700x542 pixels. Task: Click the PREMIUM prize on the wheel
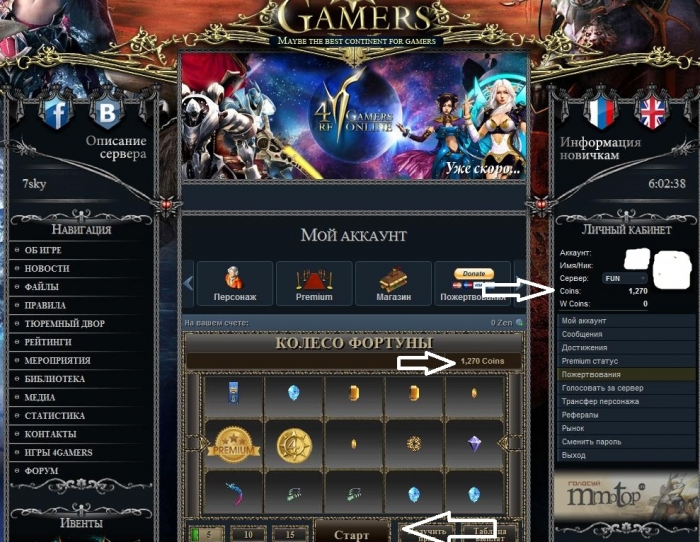point(233,445)
